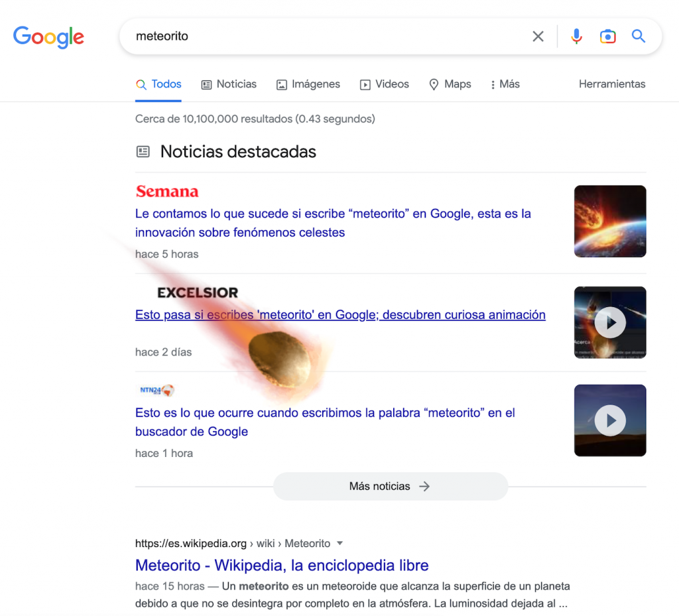
Task: Switch to the Noticias tab
Action: pyautogui.click(x=229, y=84)
